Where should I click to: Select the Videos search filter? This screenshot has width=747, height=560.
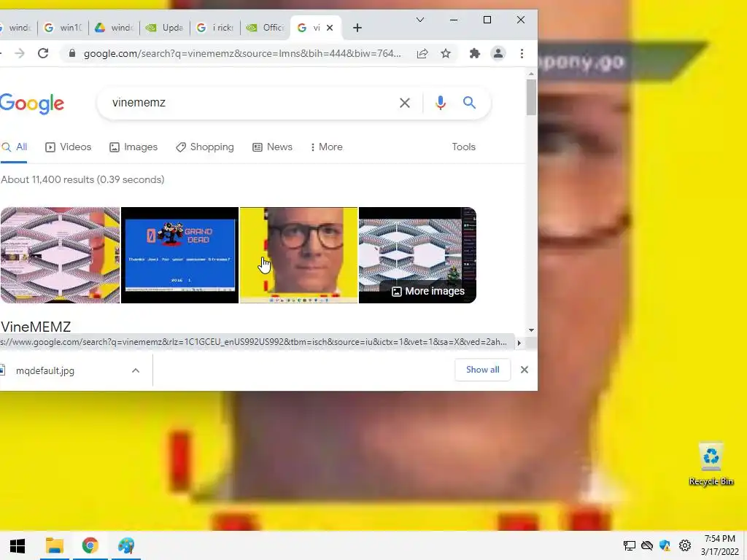tap(68, 147)
